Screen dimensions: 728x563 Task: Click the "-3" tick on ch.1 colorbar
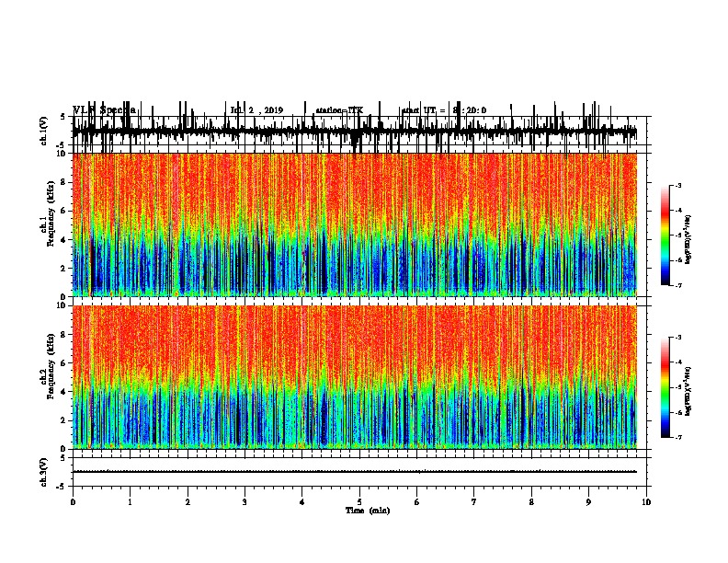677,185
